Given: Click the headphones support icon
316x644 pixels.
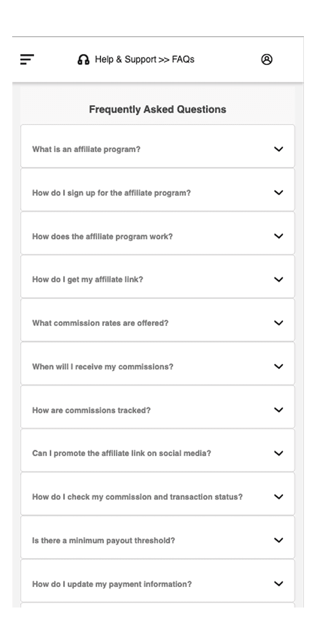Looking at the screenshot, I should point(84,60).
